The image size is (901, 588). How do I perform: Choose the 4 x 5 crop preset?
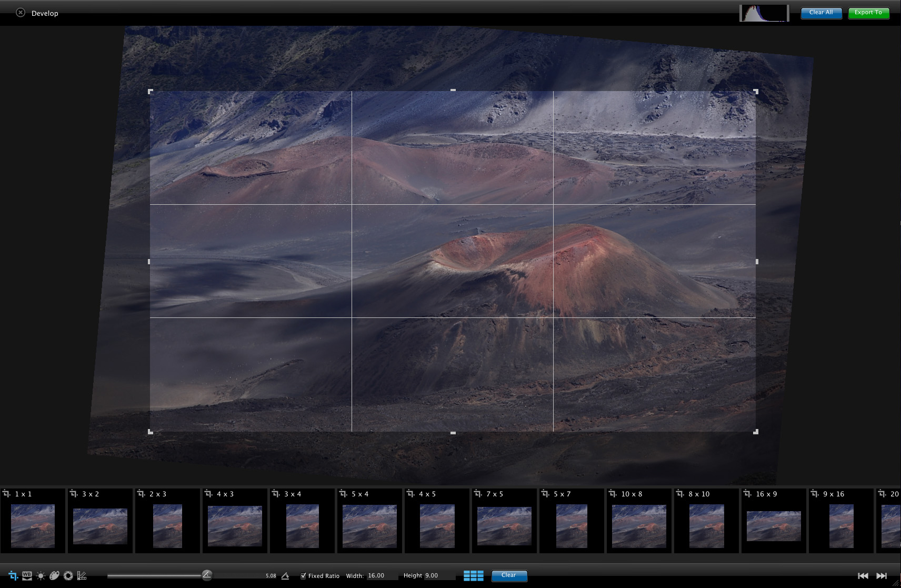click(437, 521)
